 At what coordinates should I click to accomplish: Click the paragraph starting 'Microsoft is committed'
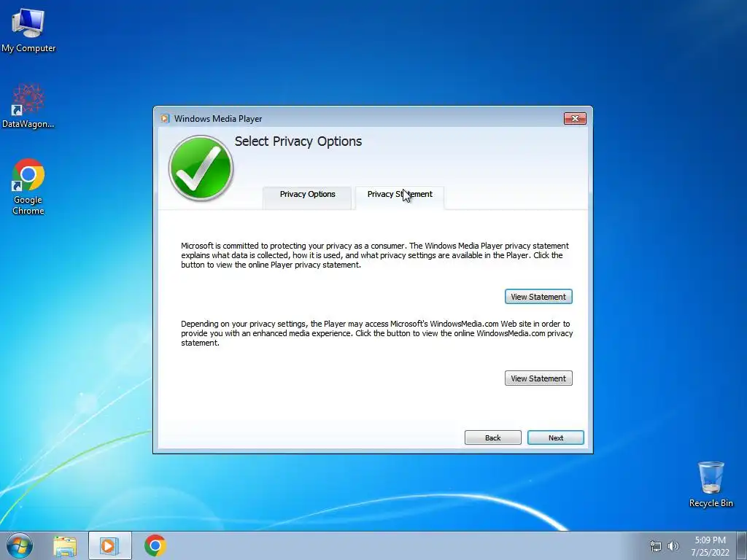tap(375, 255)
